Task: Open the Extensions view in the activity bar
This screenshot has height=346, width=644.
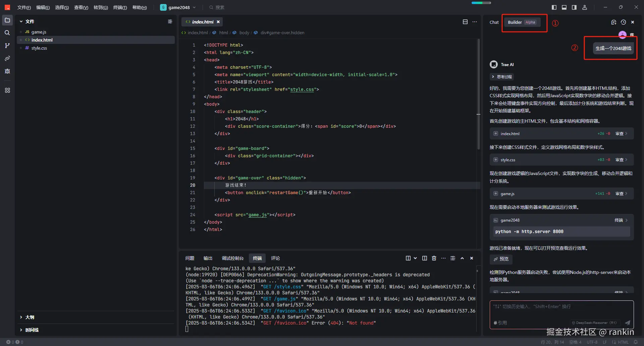Action: click(x=7, y=90)
